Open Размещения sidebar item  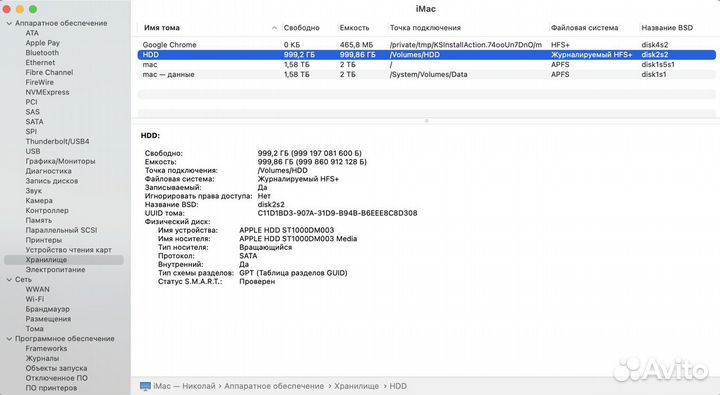48,319
